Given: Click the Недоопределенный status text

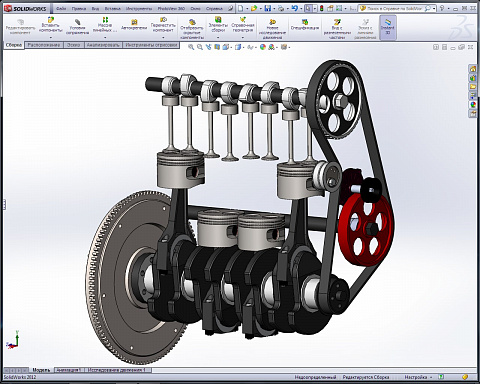Looking at the screenshot, I should click(315, 377).
